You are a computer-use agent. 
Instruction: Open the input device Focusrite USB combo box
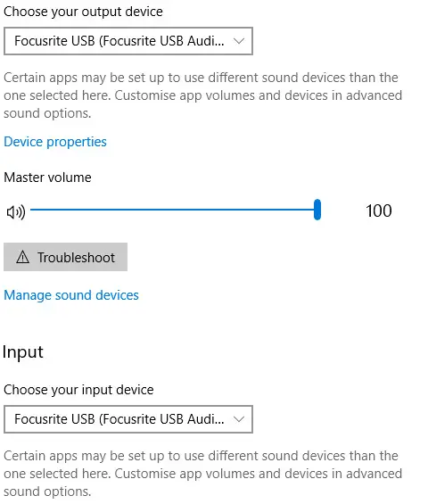[x=128, y=419]
